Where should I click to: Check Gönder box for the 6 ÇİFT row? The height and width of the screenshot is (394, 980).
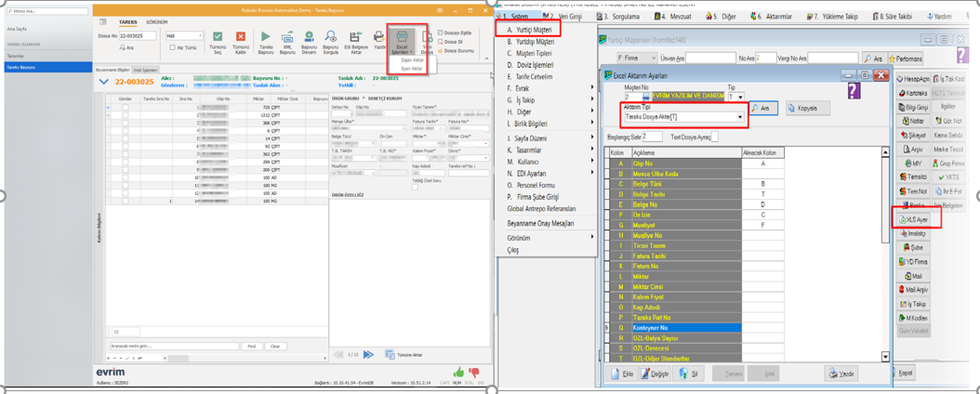[126, 130]
